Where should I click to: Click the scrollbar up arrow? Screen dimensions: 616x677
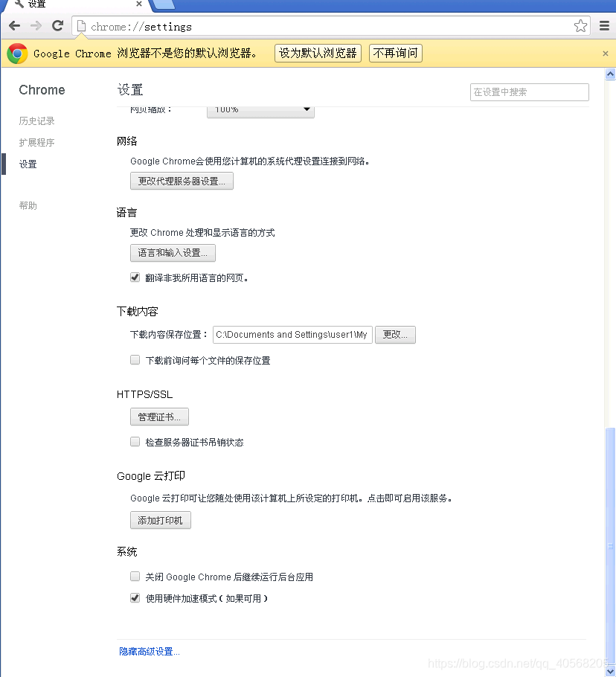pyautogui.click(x=610, y=74)
